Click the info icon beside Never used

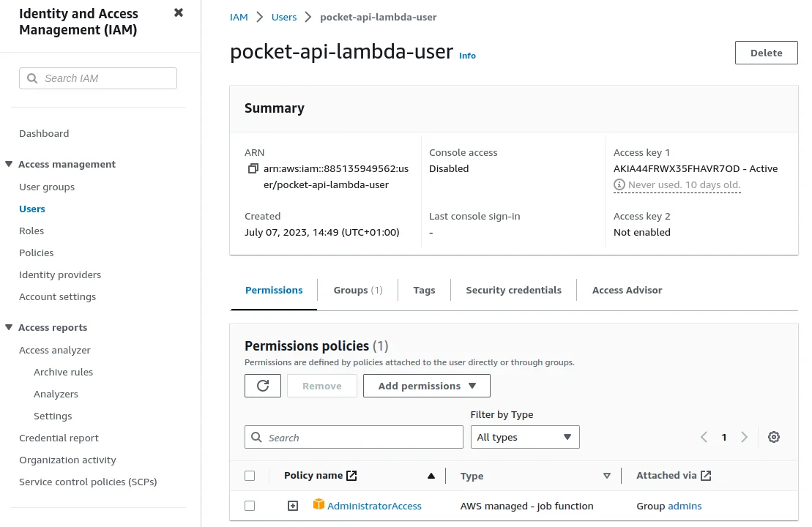(x=619, y=185)
